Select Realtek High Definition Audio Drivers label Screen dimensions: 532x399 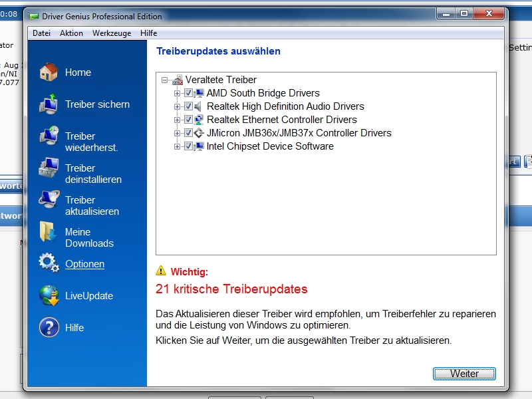click(285, 106)
